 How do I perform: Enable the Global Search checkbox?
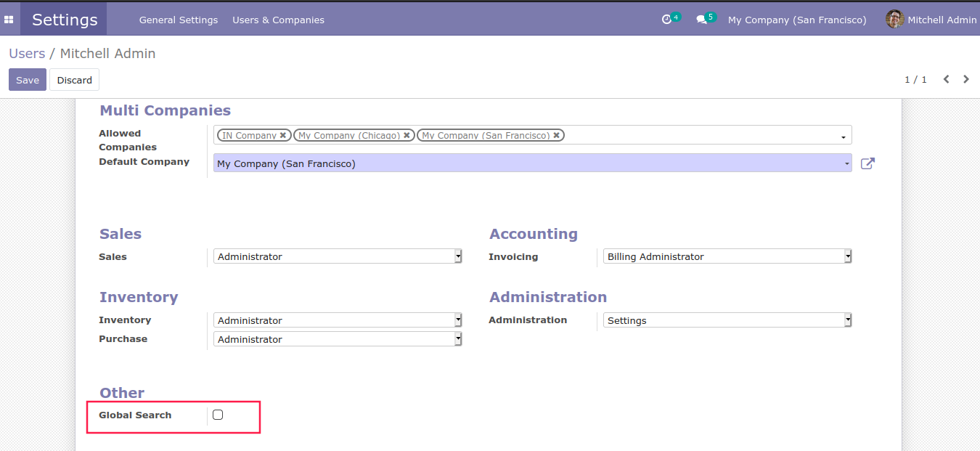tap(218, 415)
